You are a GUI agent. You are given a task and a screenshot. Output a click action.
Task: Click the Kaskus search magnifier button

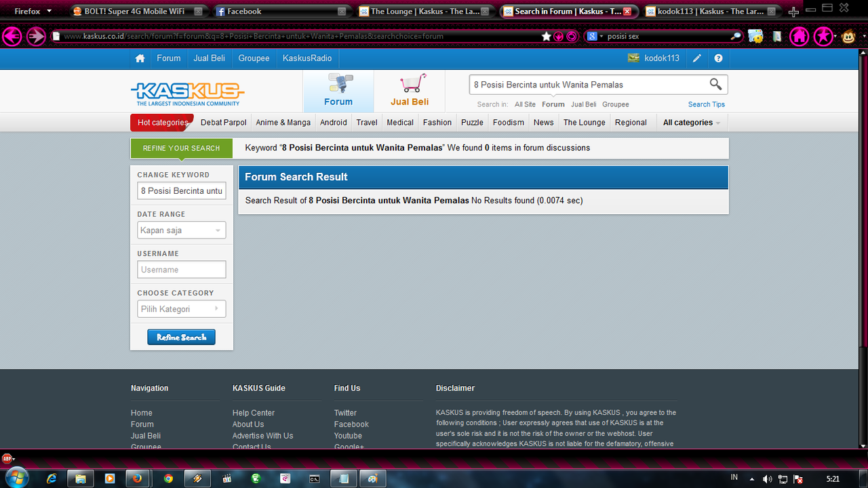tap(715, 84)
